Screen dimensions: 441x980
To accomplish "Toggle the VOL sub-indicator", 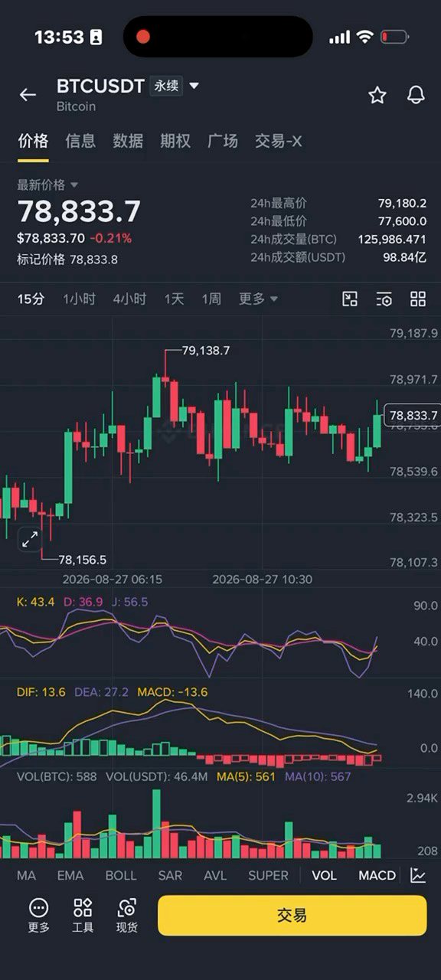I will click(x=324, y=875).
